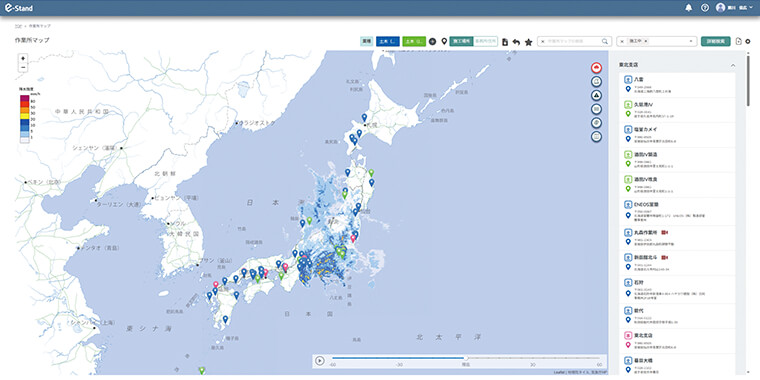Toggle the blue 土木 category filter
760x380 pixels.
coord(388,42)
